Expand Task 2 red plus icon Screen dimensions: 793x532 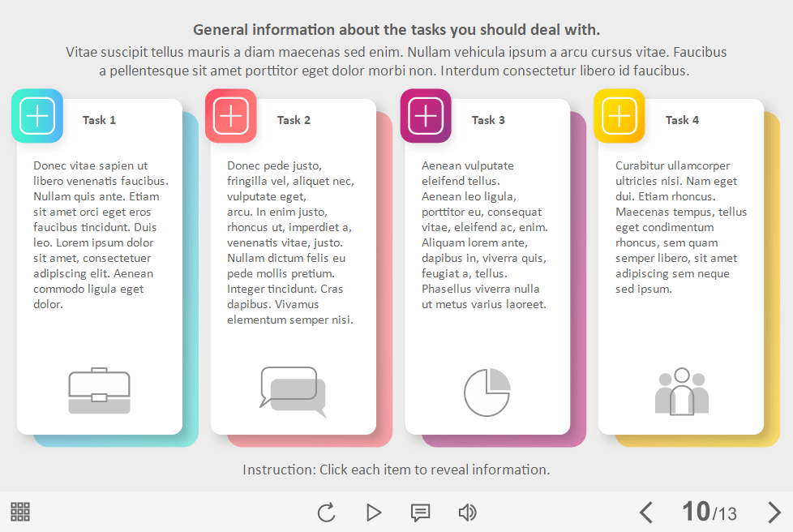pos(231,116)
